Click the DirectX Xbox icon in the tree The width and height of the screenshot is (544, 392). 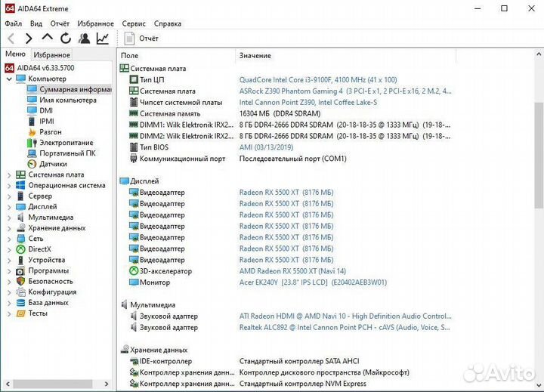pos(21,249)
